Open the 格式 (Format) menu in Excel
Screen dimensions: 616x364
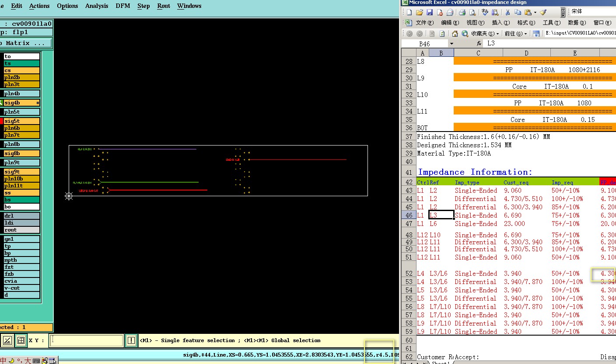click(525, 23)
